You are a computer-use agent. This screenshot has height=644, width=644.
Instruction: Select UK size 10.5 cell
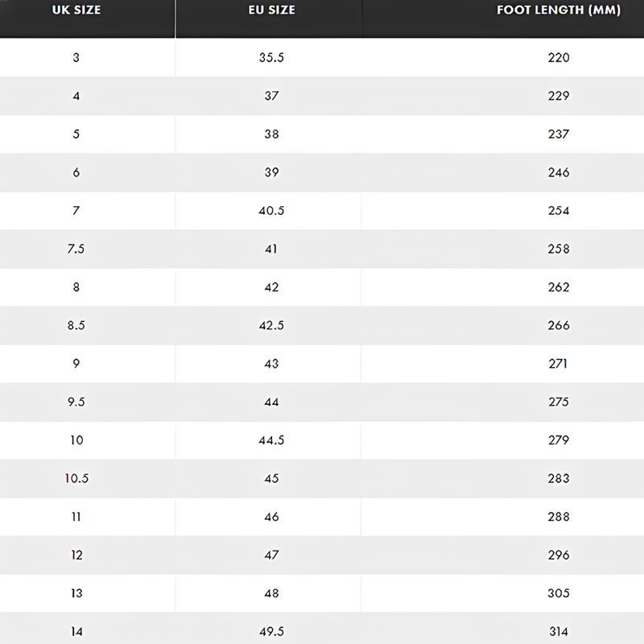pos(76,478)
